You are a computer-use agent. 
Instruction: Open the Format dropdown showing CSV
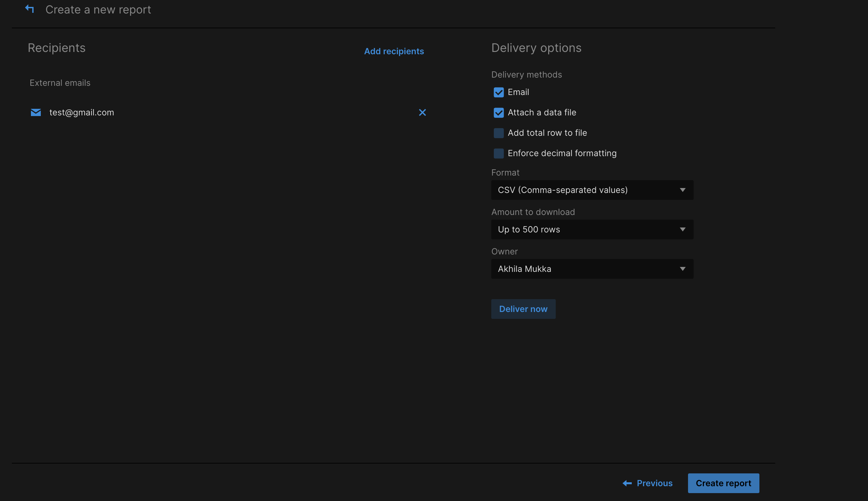[x=592, y=190]
